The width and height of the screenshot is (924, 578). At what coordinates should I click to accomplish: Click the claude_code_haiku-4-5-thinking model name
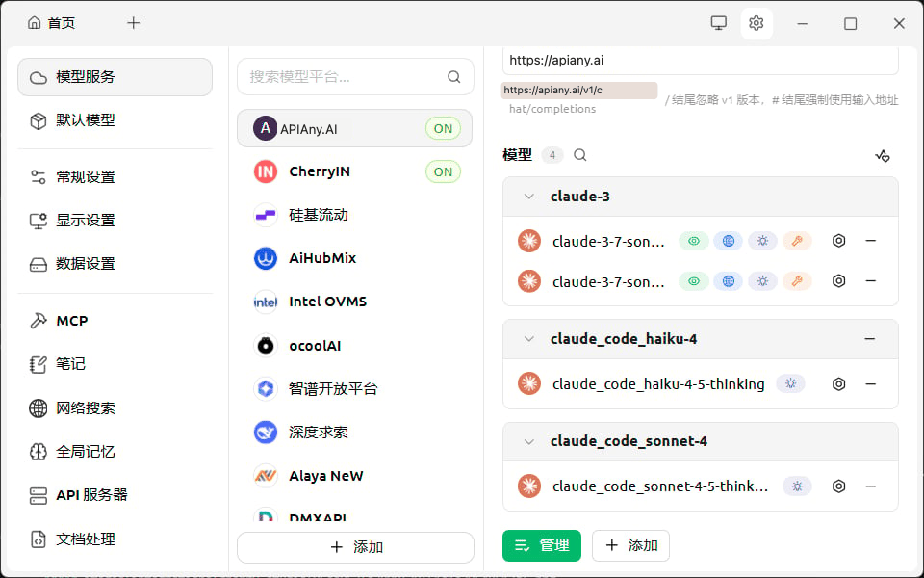click(x=658, y=384)
